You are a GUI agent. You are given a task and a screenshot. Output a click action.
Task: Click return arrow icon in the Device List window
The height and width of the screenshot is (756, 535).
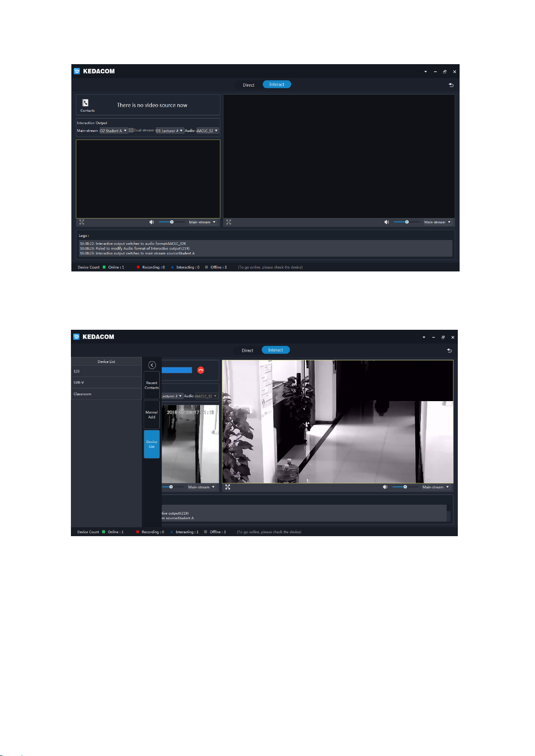point(449,350)
